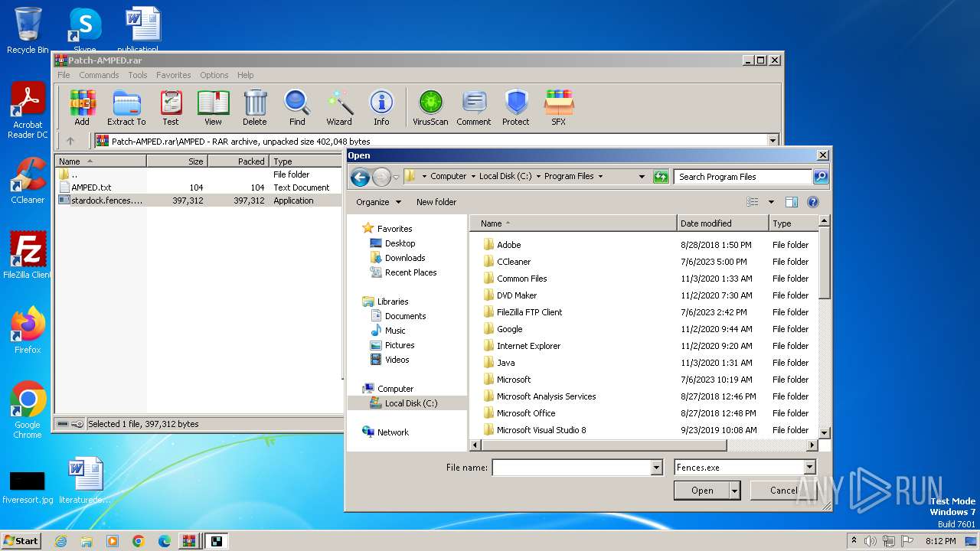Click the Add icon in WinRAR toolbar
980x551 pixels.
pos(82,107)
